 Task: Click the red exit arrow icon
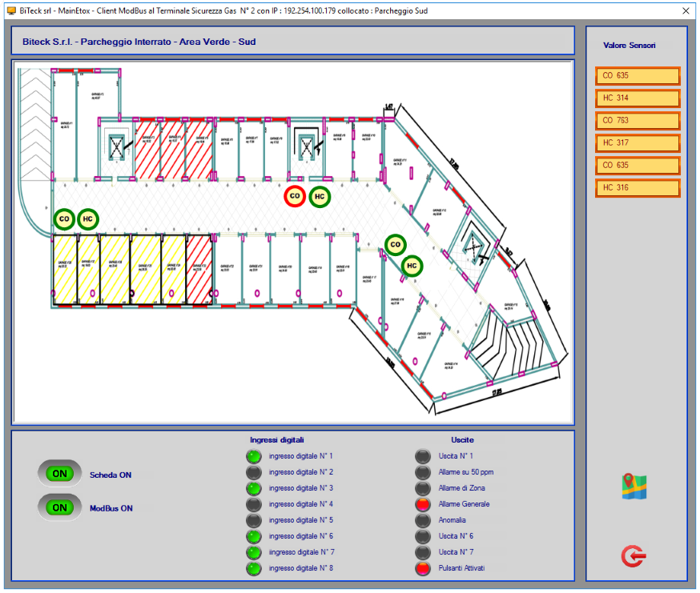(x=634, y=556)
